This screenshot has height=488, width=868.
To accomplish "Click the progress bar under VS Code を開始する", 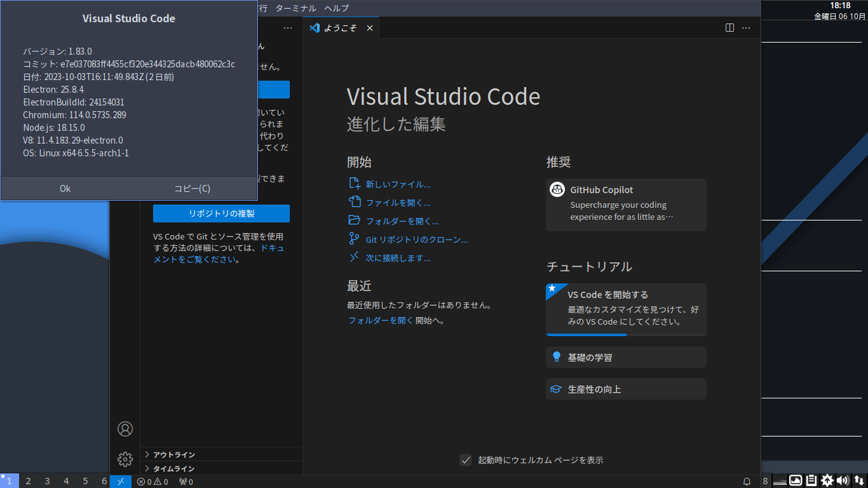I will pyautogui.click(x=626, y=335).
